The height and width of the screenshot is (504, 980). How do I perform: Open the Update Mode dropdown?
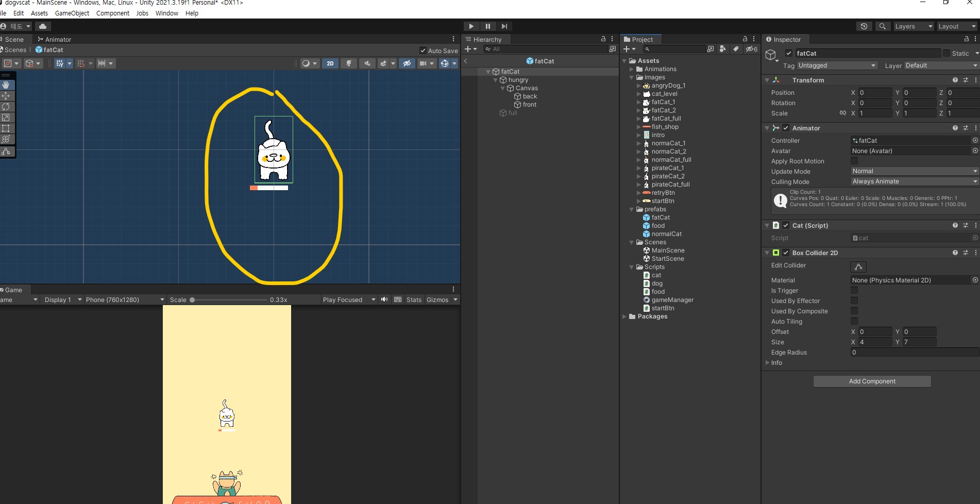coord(915,171)
